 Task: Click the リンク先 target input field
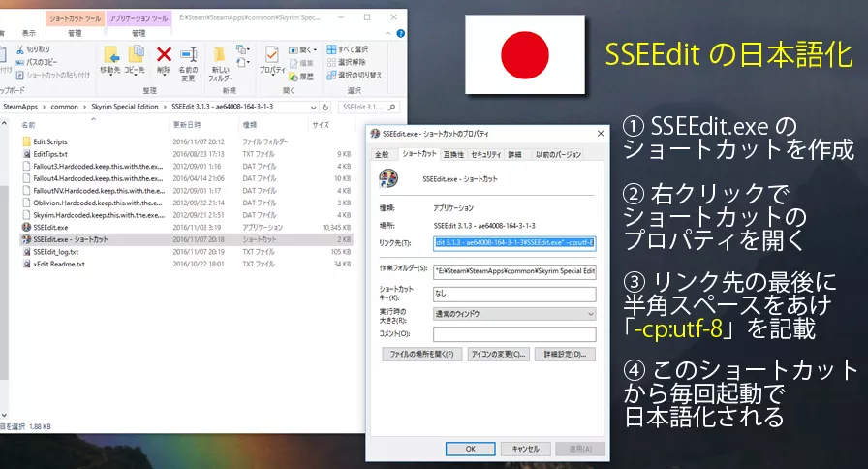[x=514, y=242]
